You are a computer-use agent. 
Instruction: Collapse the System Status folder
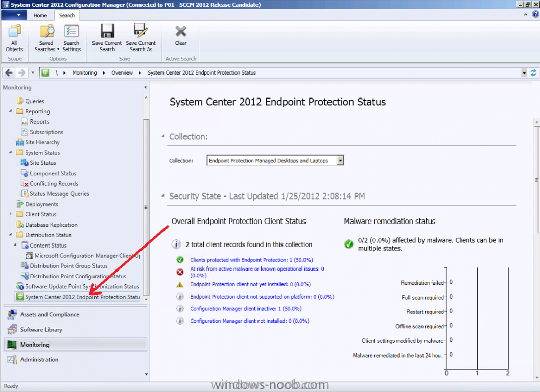coord(10,152)
